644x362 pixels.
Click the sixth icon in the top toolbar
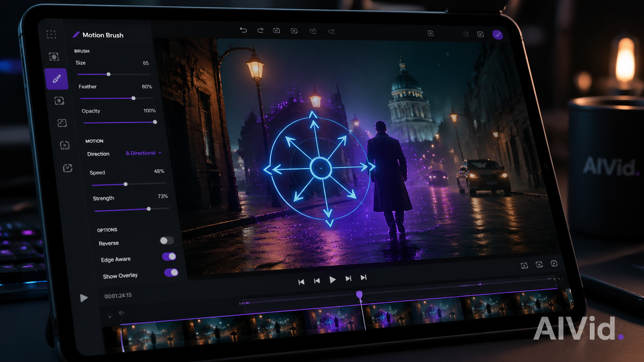pyautogui.click(x=331, y=31)
